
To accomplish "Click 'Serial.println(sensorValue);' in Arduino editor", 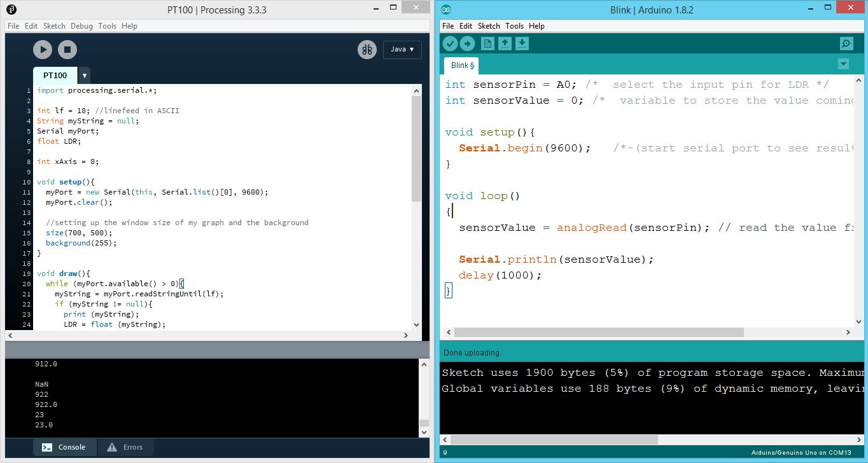I will (x=556, y=259).
